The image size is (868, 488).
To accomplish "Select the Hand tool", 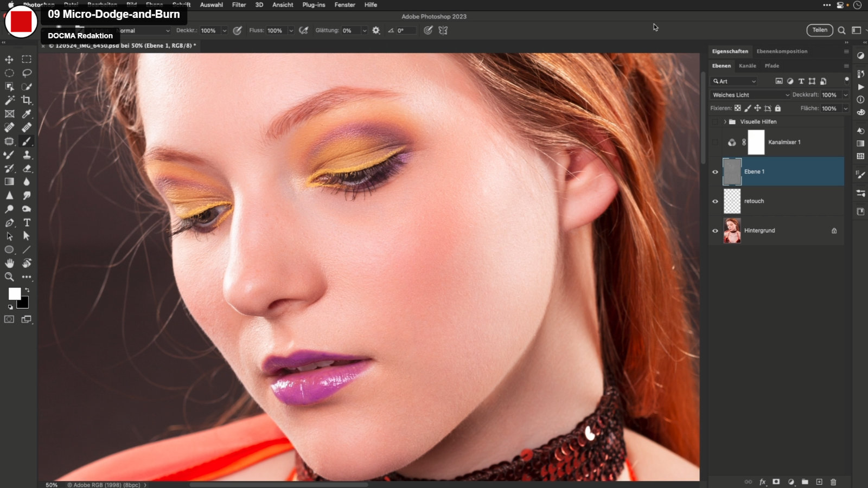I will [x=9, y=264].
